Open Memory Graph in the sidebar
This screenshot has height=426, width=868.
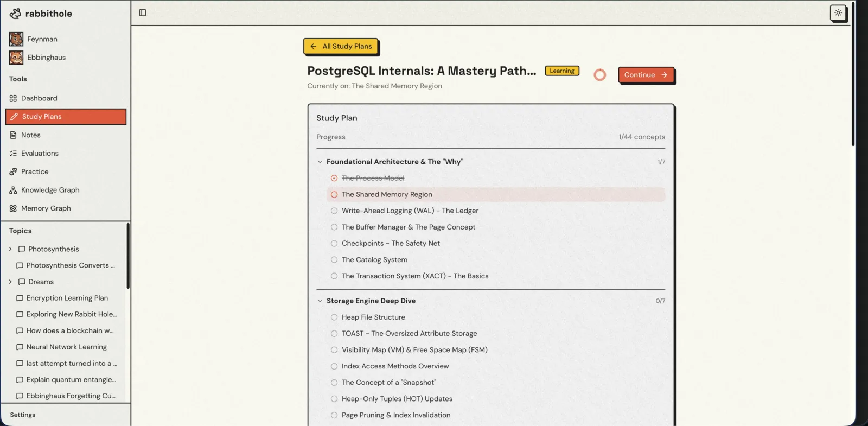pos(66,208)
